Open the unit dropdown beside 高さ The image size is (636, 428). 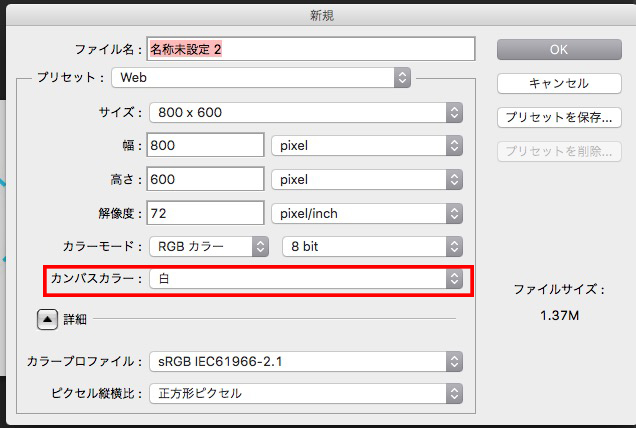tap(367, 180)
